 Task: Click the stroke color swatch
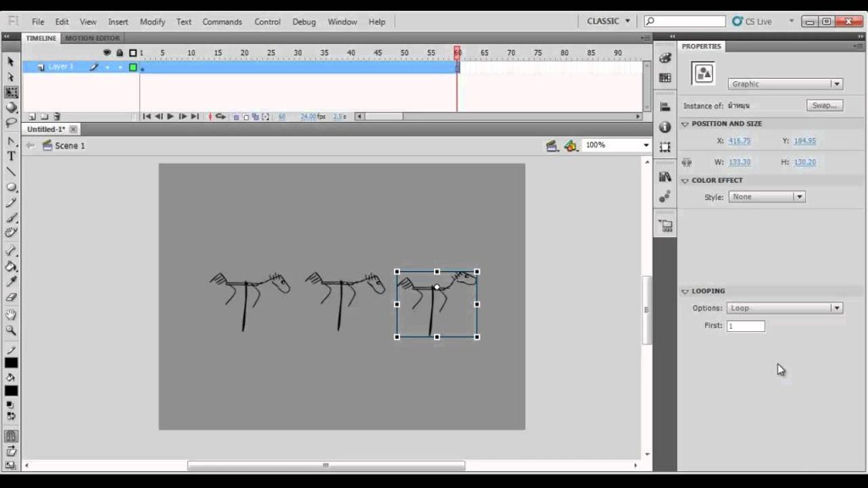click(11, 363)
